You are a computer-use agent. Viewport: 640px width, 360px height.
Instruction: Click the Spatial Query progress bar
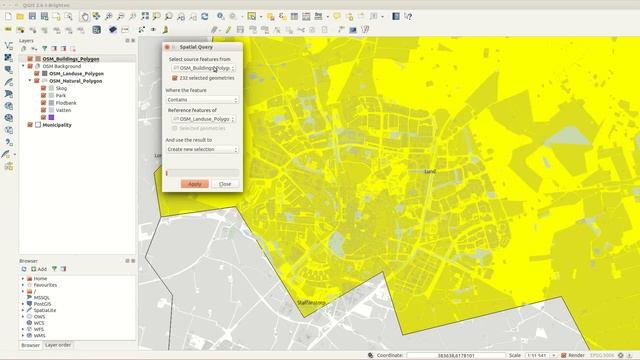(x=202, y=173)
